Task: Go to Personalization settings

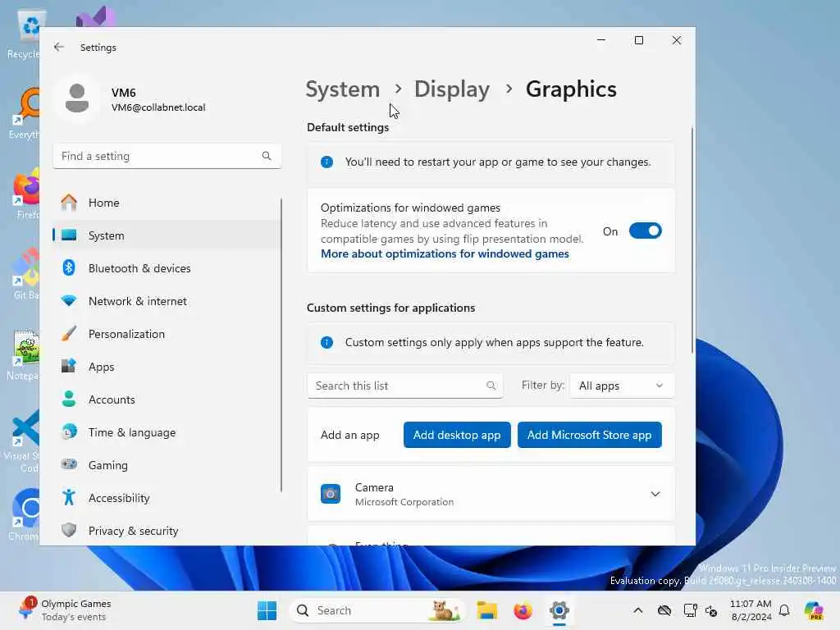Action: (167, 334)
